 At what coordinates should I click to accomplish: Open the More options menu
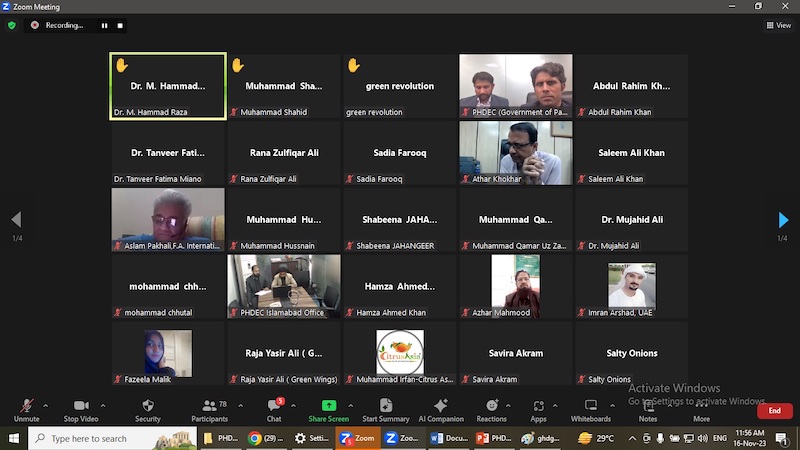(x=701, y=408)
